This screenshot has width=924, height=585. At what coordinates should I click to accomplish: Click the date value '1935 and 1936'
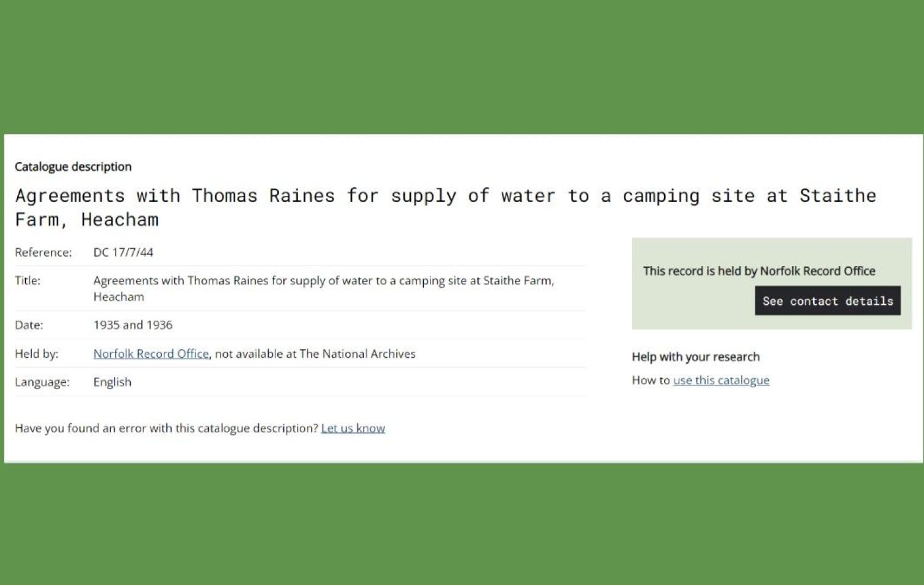(132, 325)
